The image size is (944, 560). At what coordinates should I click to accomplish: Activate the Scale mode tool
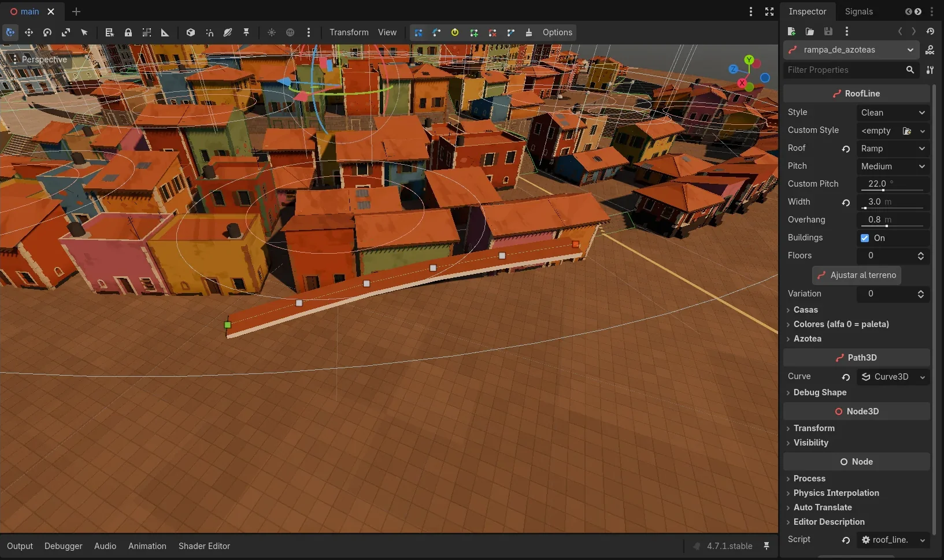coord(66,32)
